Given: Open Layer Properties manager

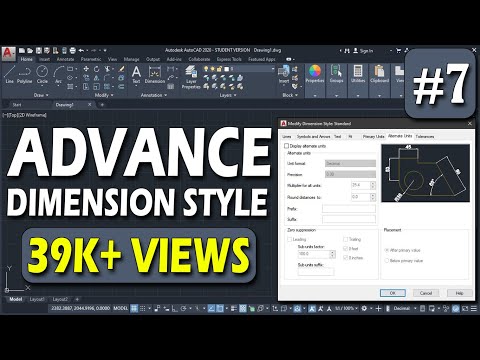Looking at the screenshot, I should click(191, 77).
